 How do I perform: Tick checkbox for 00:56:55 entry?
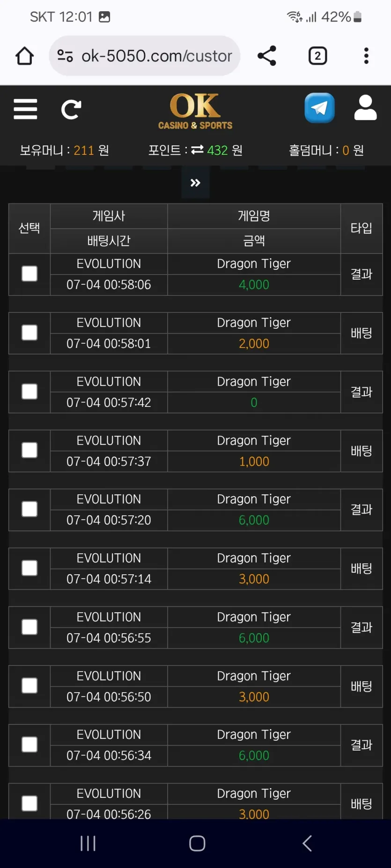pos(30,627)
